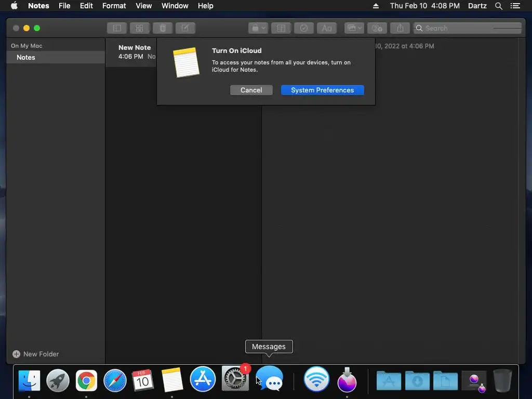This screenshot has width=532, height=399.
Task: Click the date and time in menu bar
Action: click(425, 6)
